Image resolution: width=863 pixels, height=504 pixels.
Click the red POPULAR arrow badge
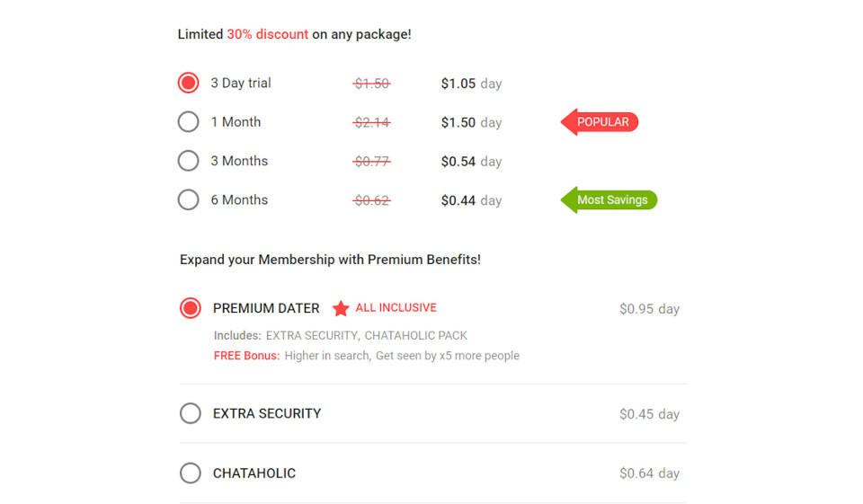click(601, 122)
